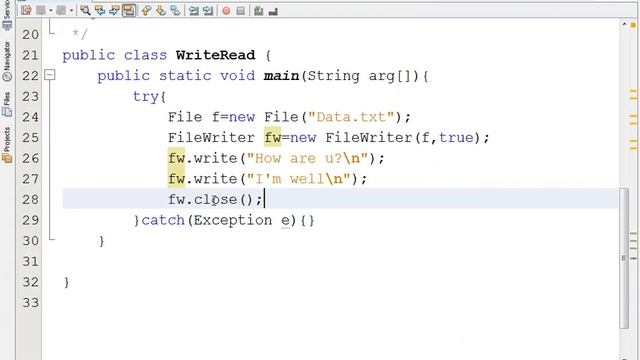Click the Last Edit toolbar icon
The width and height of the screenshot is (640, 360).
(26, 11)
